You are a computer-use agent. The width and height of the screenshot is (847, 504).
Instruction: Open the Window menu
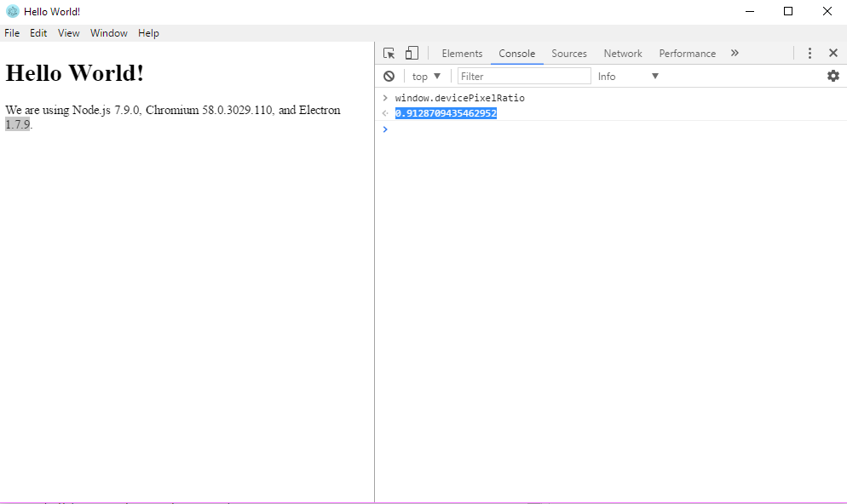tap(108, 33)
